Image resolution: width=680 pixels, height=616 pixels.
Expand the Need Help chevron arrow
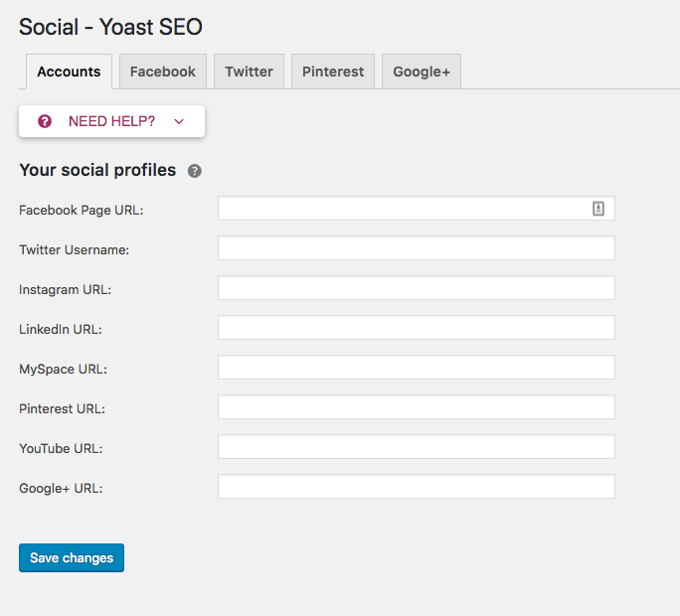tap(179, 121)
